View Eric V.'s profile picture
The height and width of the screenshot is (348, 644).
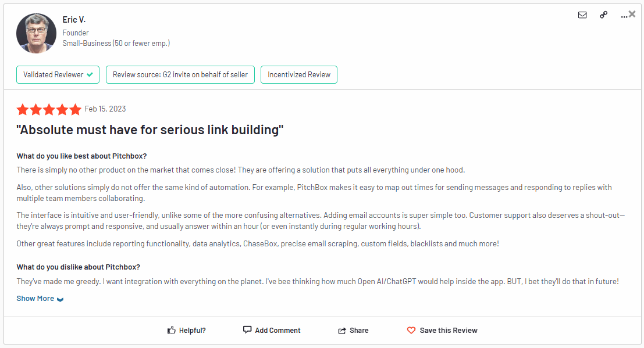click(36, 33)
